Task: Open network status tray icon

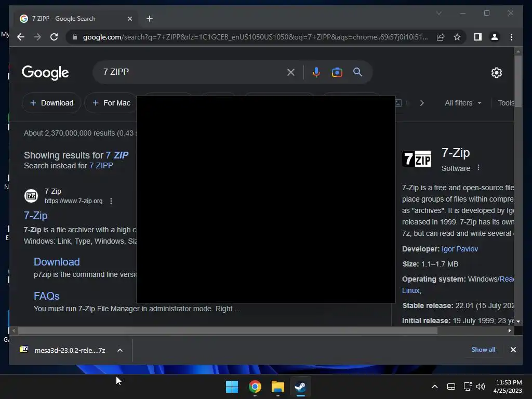Action: click(468, 387)
